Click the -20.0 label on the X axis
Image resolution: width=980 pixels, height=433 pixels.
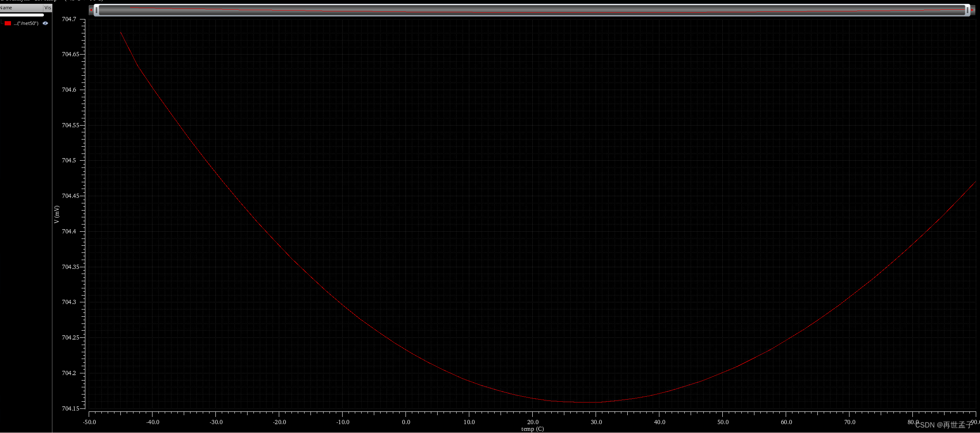279,422
